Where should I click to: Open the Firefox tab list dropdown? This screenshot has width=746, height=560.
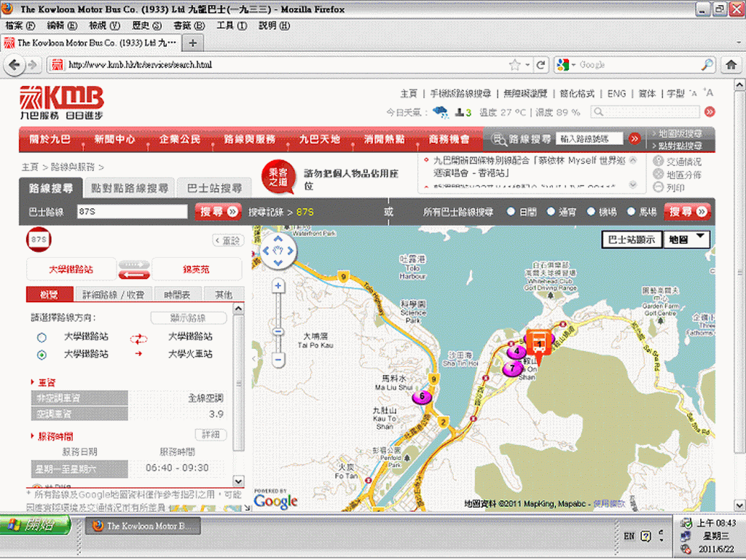coord(739,43)
